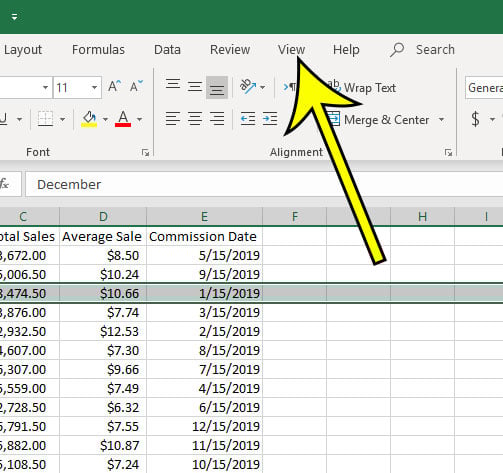
Task: Click the 1/15/2019 date cell
Action: point(204,293)
